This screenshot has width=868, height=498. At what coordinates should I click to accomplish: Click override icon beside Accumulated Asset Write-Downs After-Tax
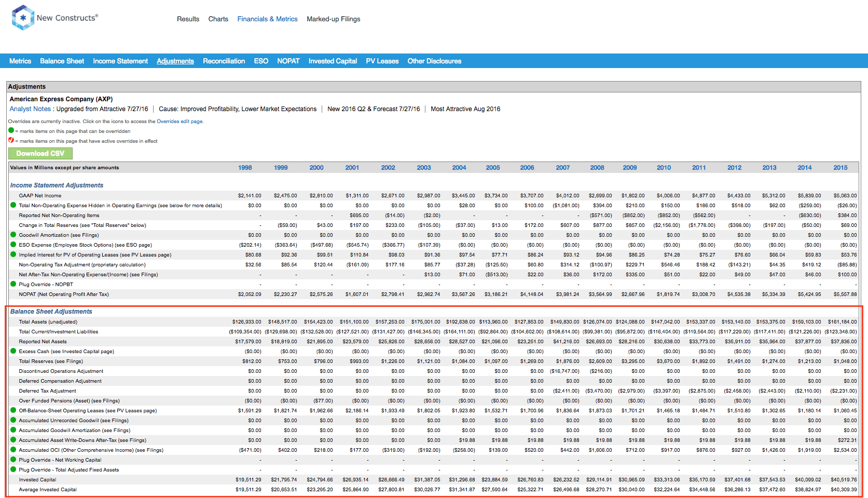(13, 440)
